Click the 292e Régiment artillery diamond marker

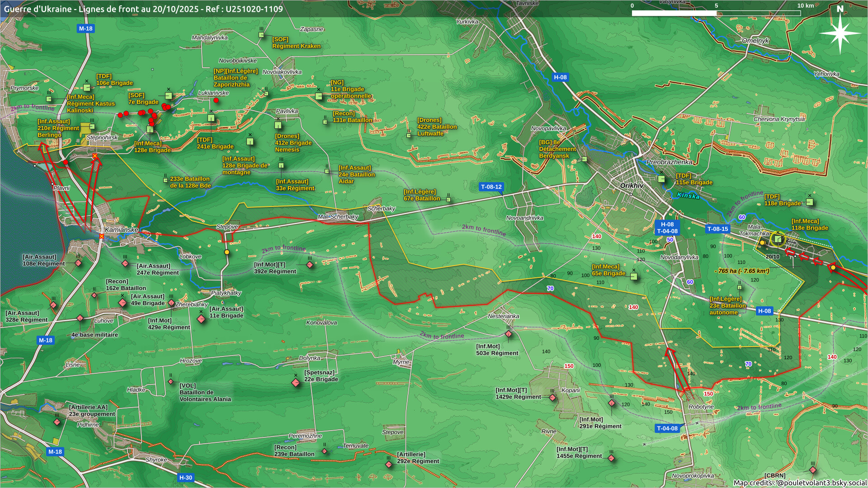[x=389, y=464]
